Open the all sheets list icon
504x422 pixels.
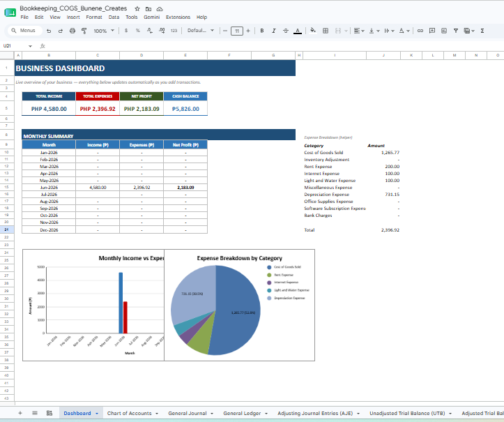(35, 413)
